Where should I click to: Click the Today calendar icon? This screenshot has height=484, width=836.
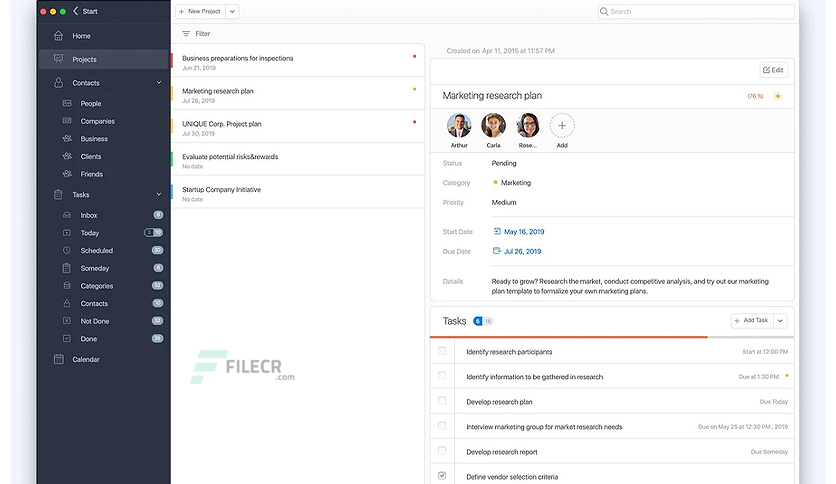tap(67, 233)
